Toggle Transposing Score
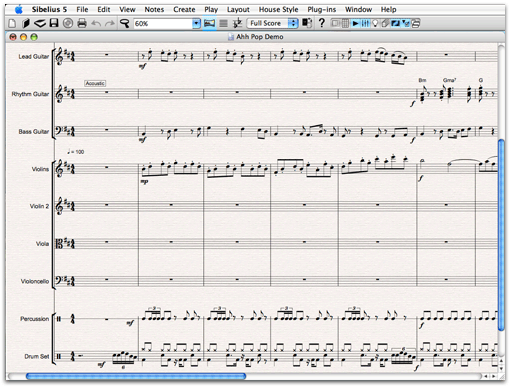 [x=237, y=23]
